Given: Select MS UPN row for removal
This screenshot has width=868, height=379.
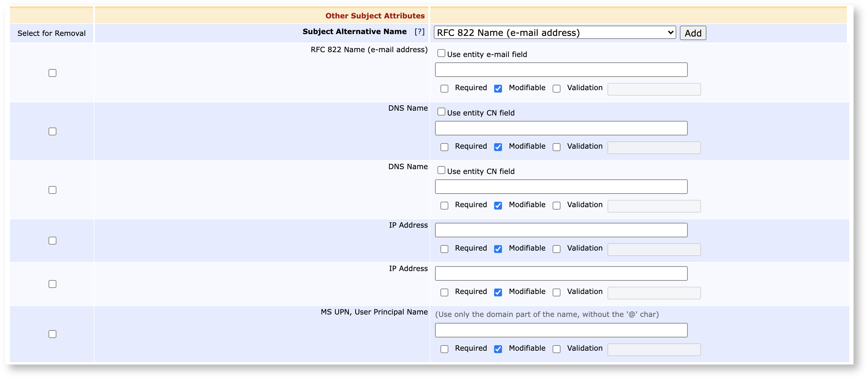Looking at the screenshot, I should pyautogui.click(x=52, y=334).
